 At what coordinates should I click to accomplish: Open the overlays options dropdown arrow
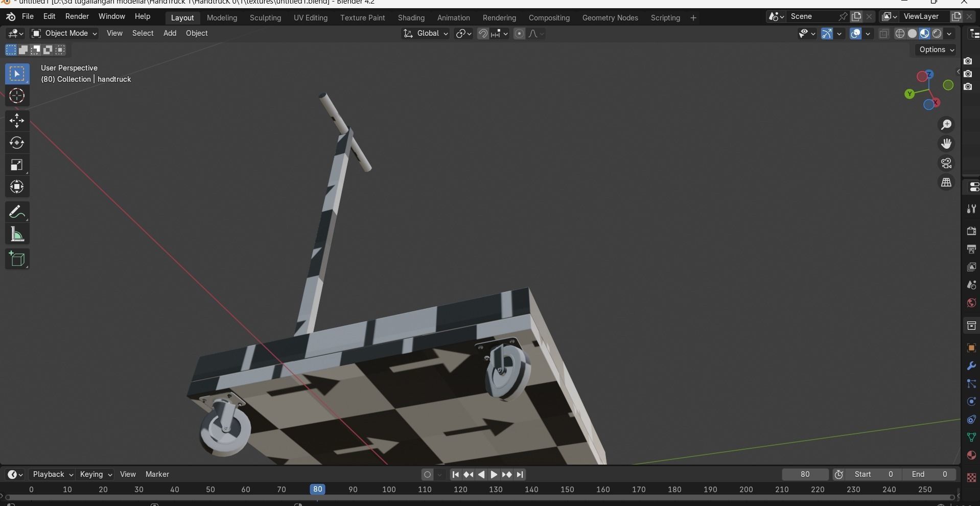tap(868, 34)
